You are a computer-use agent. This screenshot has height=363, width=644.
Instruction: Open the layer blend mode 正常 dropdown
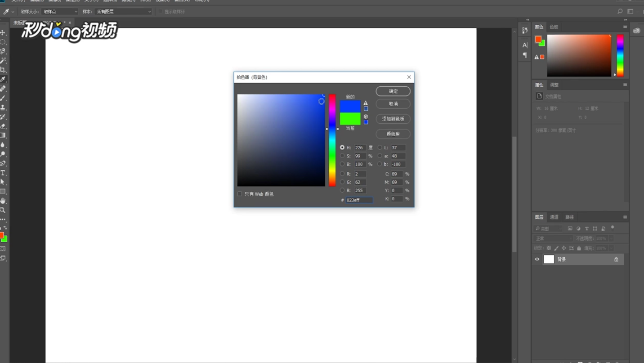[554, 238]
